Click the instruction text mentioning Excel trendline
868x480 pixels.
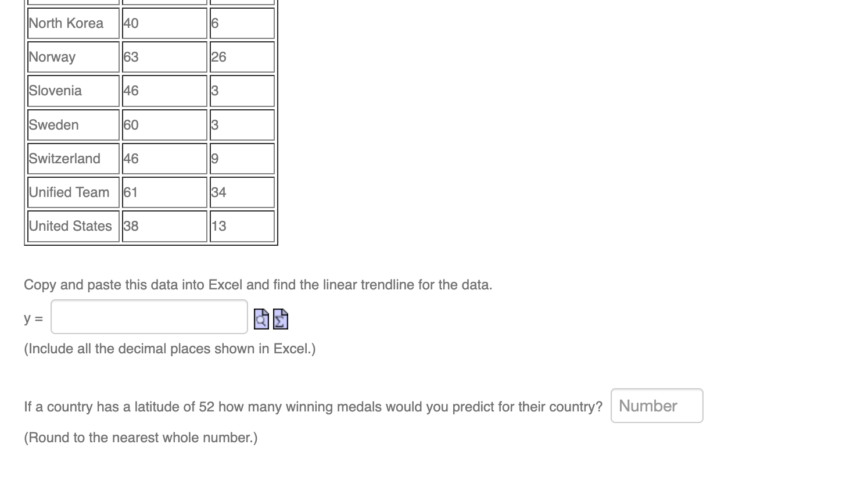[257, 285]
